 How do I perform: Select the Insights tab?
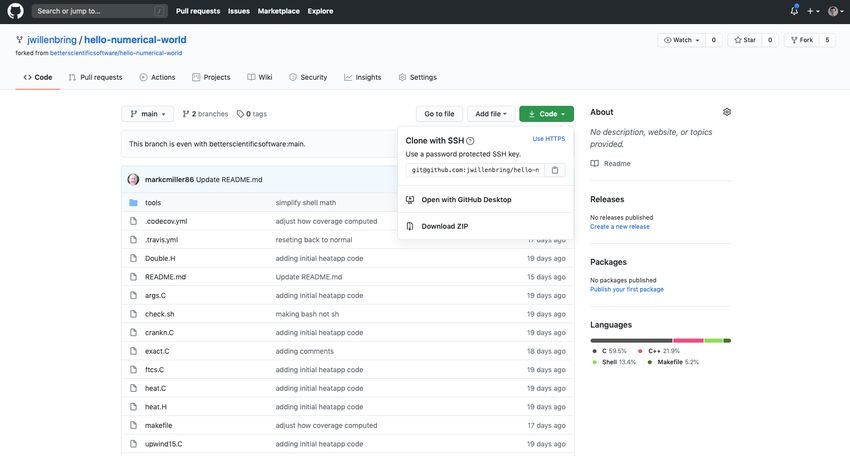[363, 77]
